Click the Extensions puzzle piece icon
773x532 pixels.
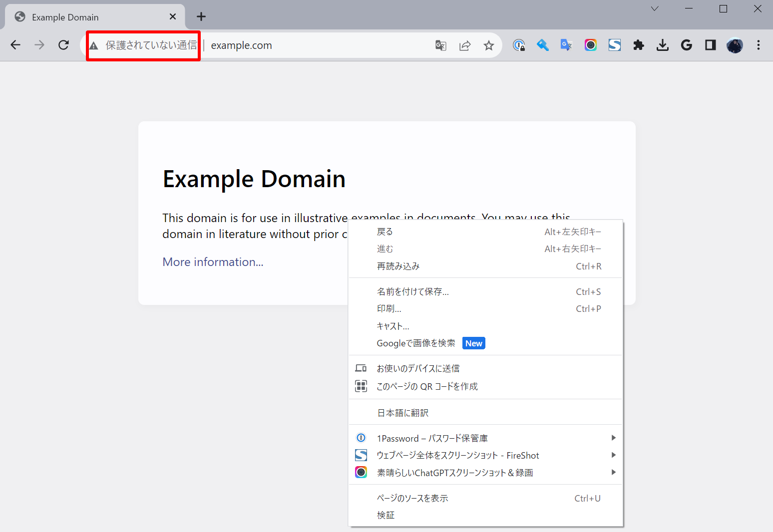pyautogui.click(x=638, y=45)
